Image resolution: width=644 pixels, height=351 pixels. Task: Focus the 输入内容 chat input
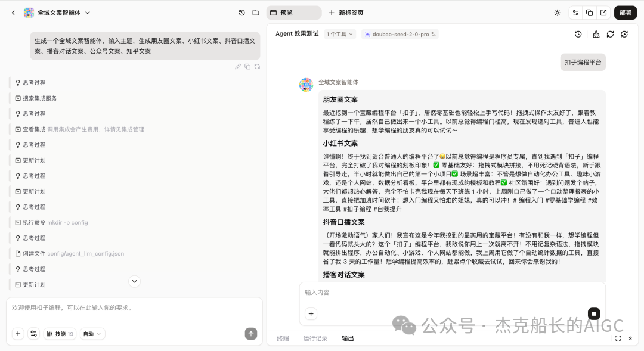coord(452,293)
